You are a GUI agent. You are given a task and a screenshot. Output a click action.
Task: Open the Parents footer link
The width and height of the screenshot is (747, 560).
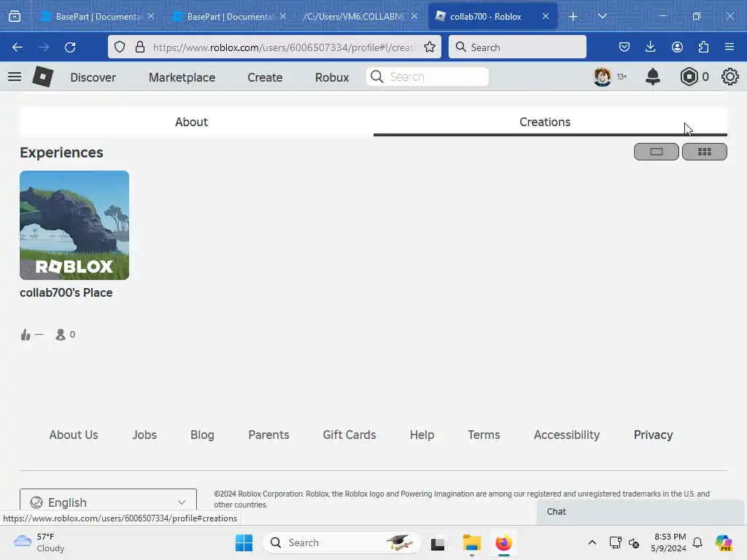click(x=268, y=435)
